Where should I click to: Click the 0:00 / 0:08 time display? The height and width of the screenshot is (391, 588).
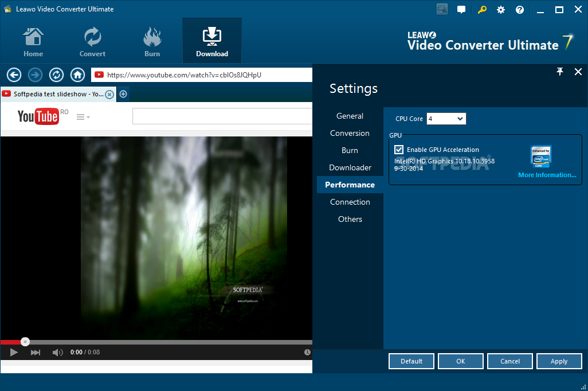85,353
